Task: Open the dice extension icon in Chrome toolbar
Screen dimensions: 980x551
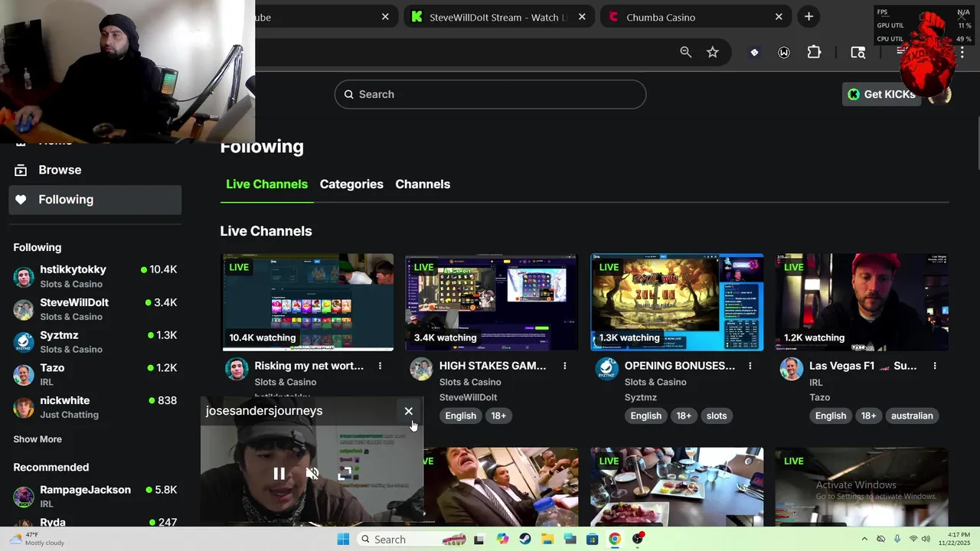Action: pos(754,52)
